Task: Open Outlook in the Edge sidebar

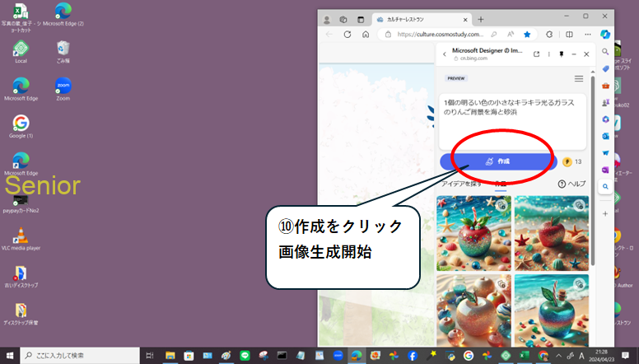Action: click(605, 136)
